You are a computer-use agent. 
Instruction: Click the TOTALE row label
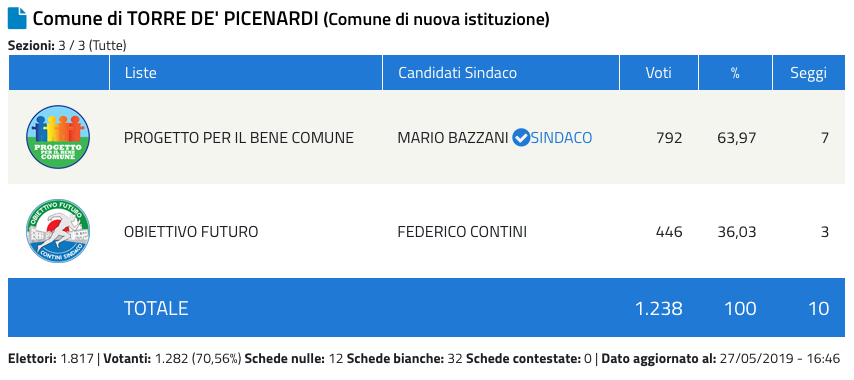pyautogui.click(x=156, y=309)
